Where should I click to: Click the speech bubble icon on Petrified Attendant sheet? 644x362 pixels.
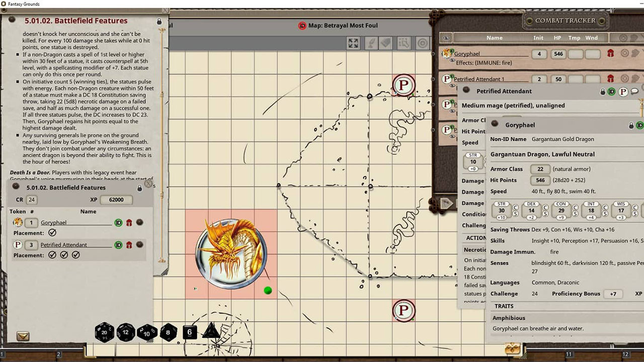635,91
